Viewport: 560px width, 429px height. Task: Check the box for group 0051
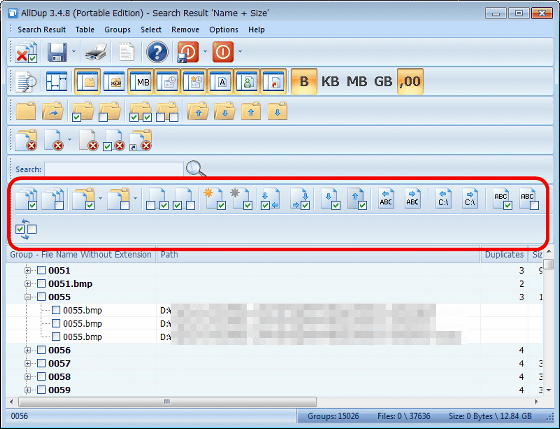pos(41,270)
